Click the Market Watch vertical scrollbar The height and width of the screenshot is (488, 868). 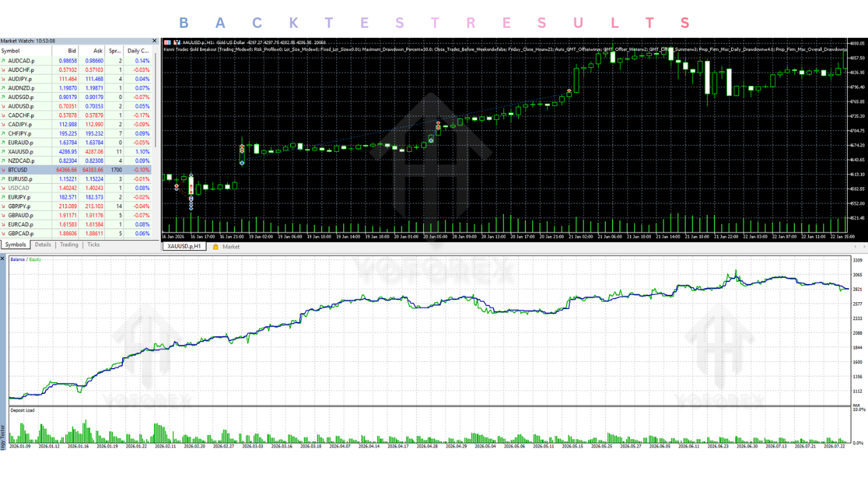tap(155, 102)
